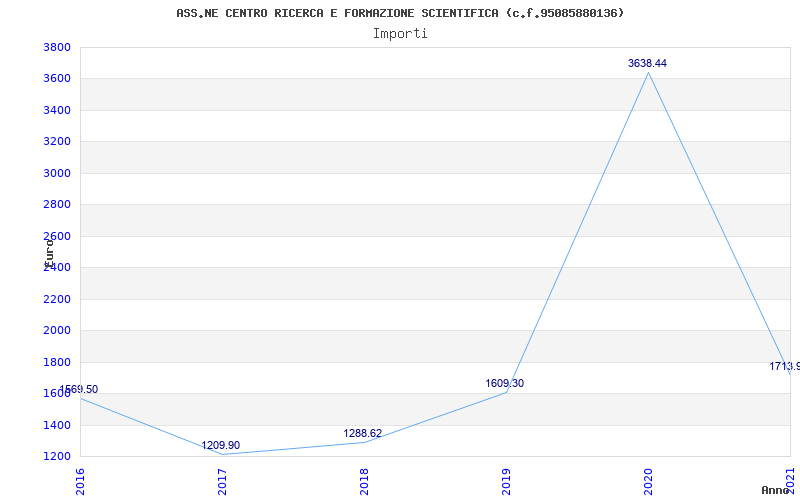Screen dimensions: 800x500
Task: Click the Importi subtitle
Action: (400, 34)
